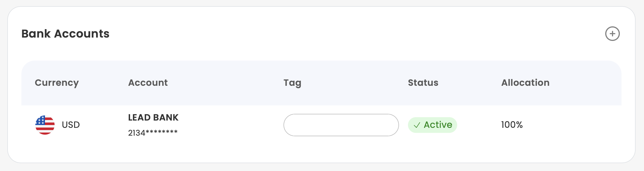The image size is (644, 171).
Task: Click the add bank account plus icon
Action: 612,34
